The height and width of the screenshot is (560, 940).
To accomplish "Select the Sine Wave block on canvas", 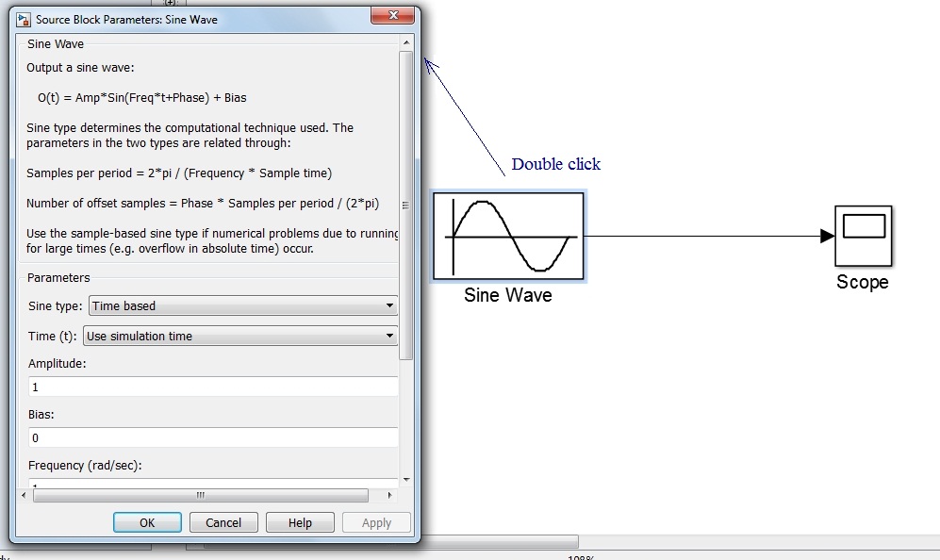I will 508,236.
